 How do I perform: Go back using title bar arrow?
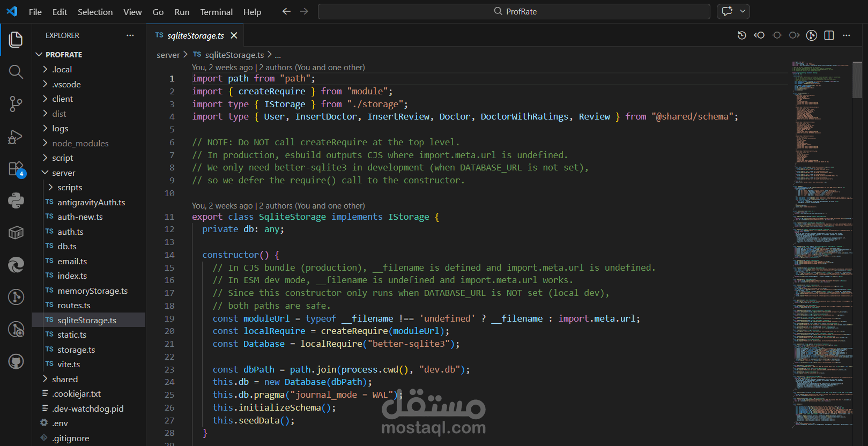click(286, 11)
